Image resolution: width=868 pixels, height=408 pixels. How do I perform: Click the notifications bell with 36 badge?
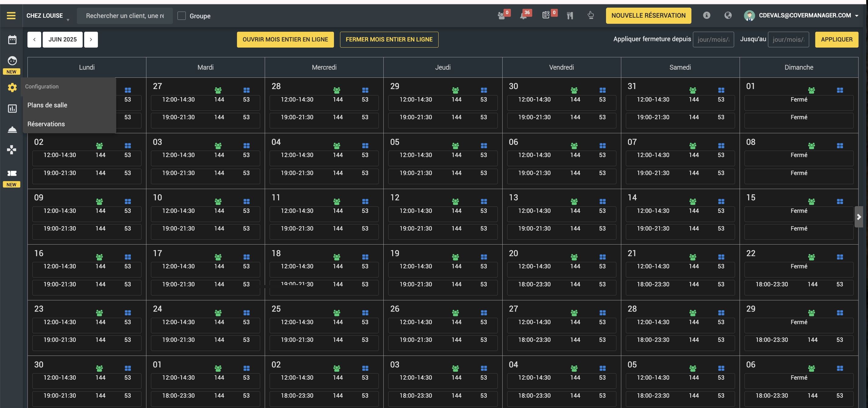tap(523, 16)
